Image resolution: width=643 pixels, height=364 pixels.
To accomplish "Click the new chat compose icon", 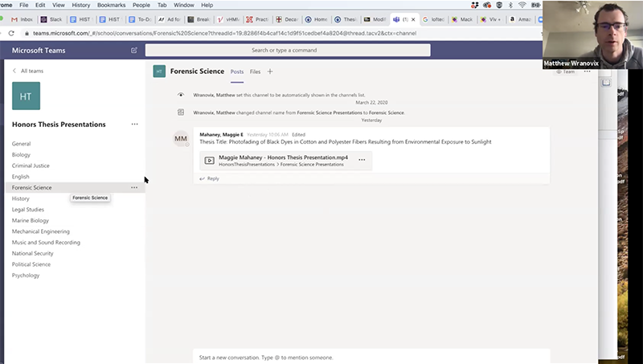I will pyautogui.click(x=134, y=50).
